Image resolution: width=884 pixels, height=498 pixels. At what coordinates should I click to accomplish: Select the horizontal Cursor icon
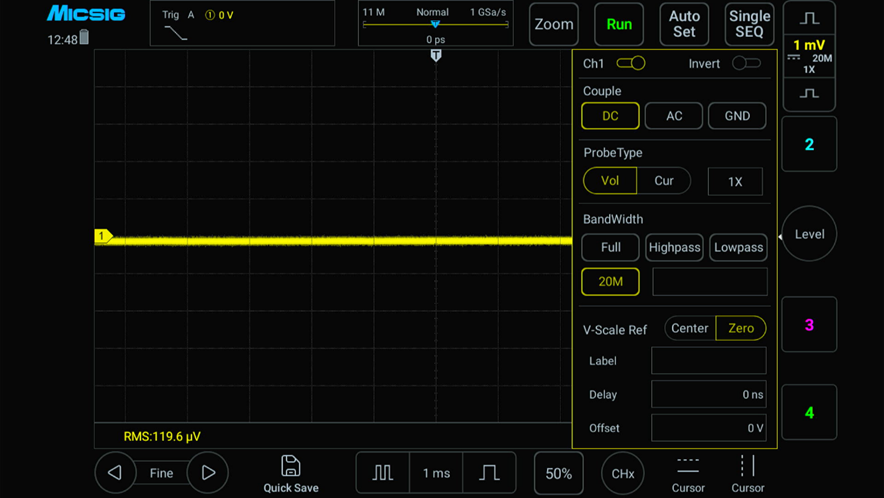click(x=688, y=466)
